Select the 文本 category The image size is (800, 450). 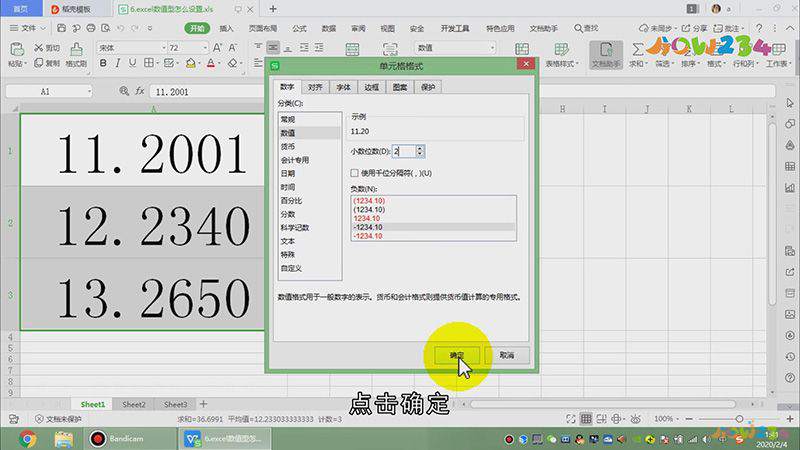(x=309, y=241)
